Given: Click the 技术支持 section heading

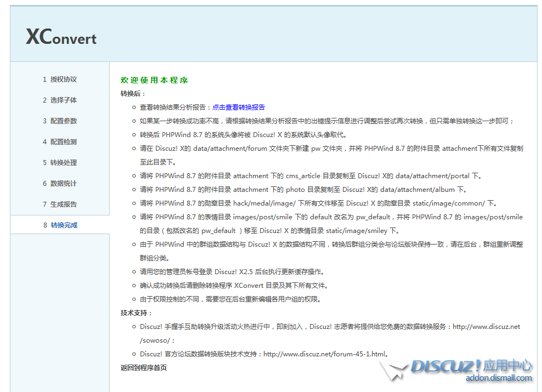Looking at the screenshot, I should click(135, 313).
